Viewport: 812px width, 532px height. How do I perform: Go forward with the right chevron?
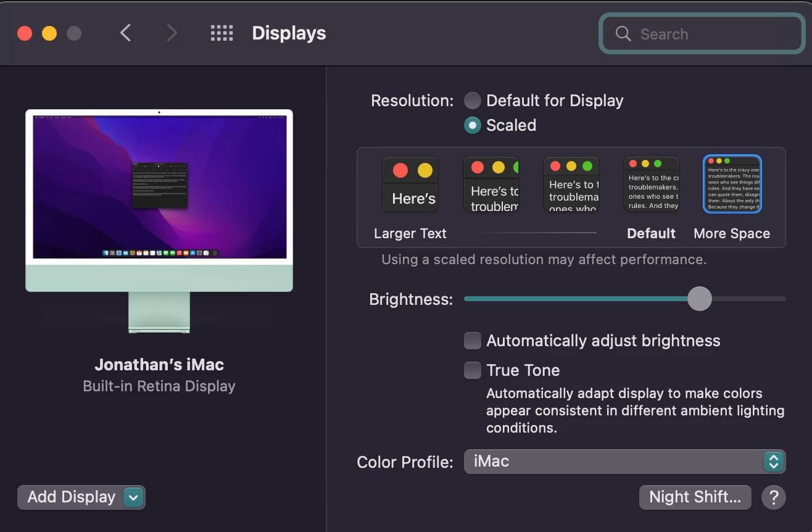pyautogui.click(x=172, y=33)
